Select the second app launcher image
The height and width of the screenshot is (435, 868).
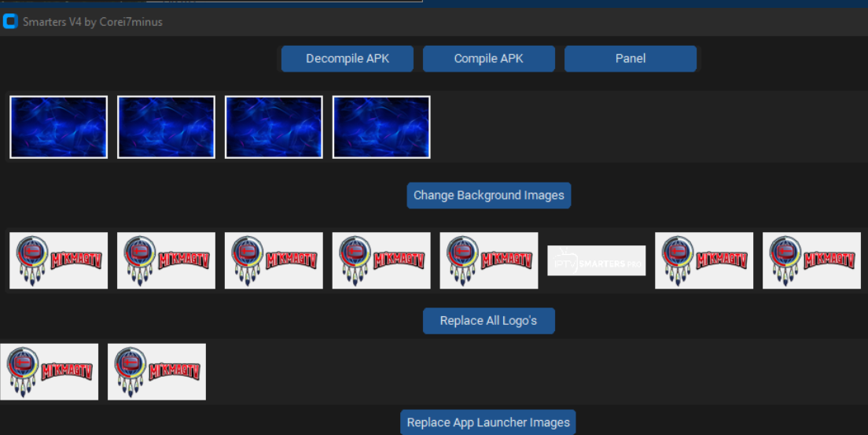pyautogui.click(x=156, y=371)
